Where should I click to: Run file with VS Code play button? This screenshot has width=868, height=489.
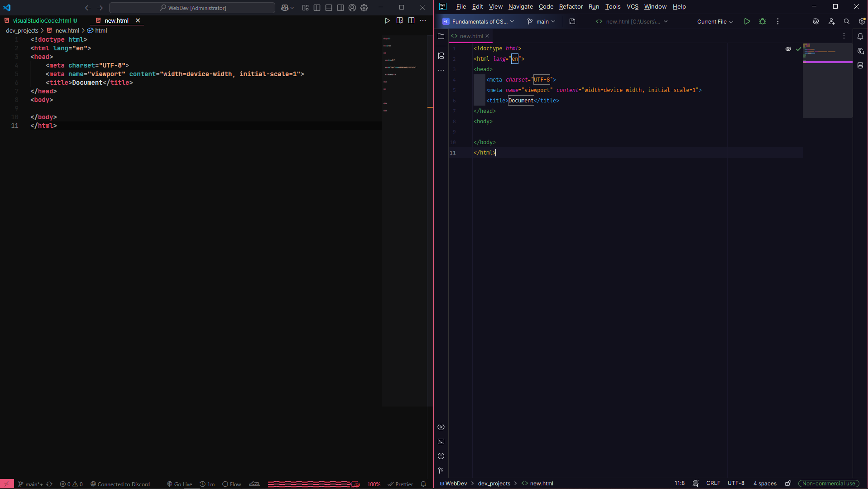[x=387, y=20]
